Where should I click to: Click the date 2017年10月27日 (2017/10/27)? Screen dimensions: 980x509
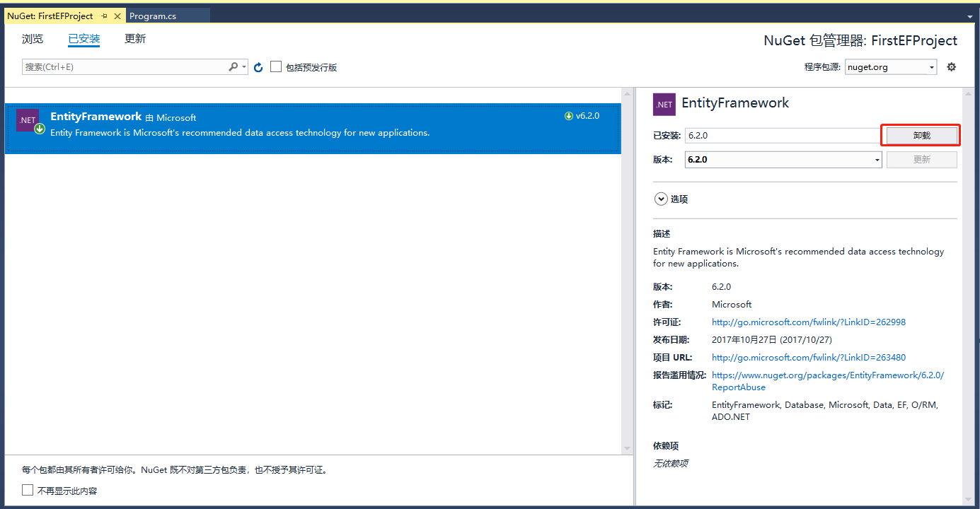[772, 340]
